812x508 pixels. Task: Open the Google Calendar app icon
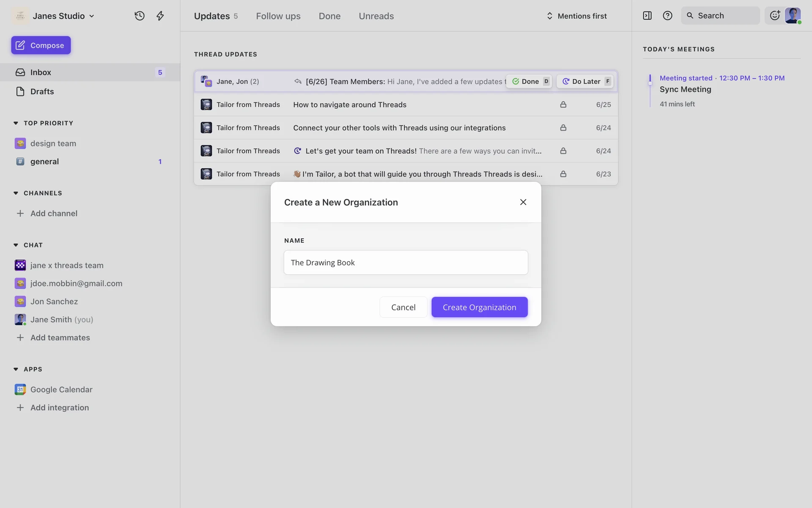tap(20, 389)
